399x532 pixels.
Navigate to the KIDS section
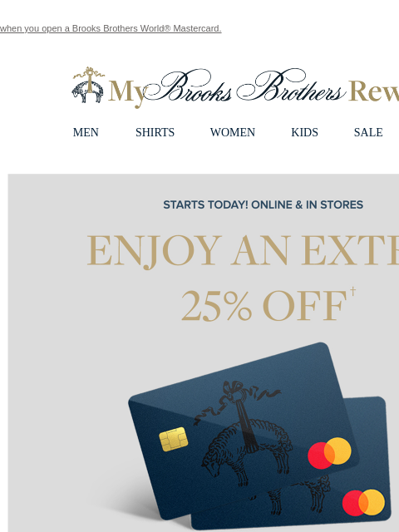(x=305, y=132)
